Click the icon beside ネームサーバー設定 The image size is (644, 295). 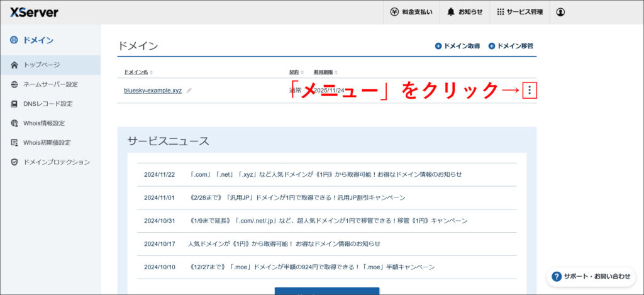[x=14, y=84]
